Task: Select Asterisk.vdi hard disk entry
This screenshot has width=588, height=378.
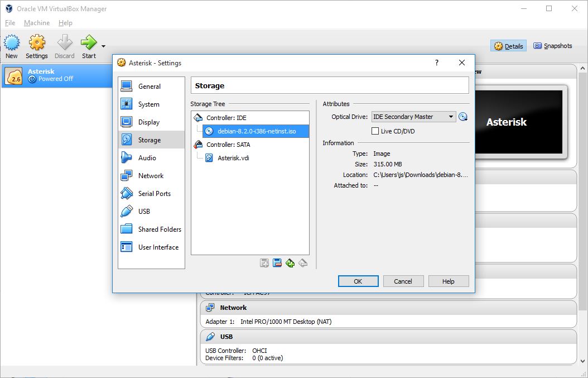Action: click(x=256, y=158)
